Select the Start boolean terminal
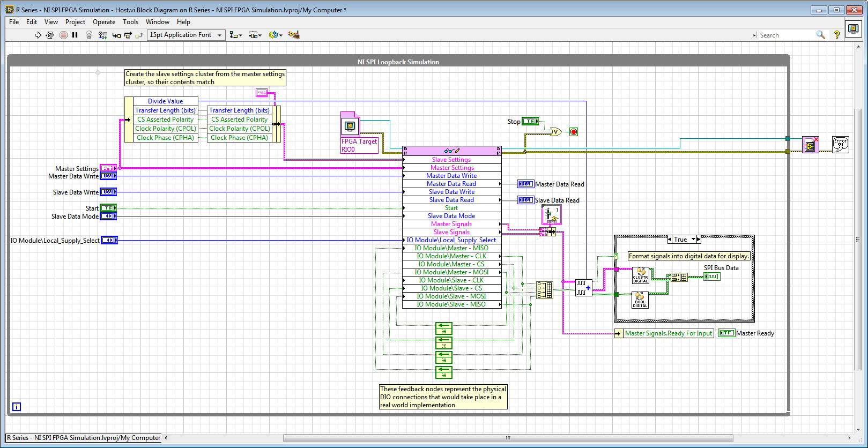Image resolution: width=868 pixels, height=448 pixels. [108, 208]
